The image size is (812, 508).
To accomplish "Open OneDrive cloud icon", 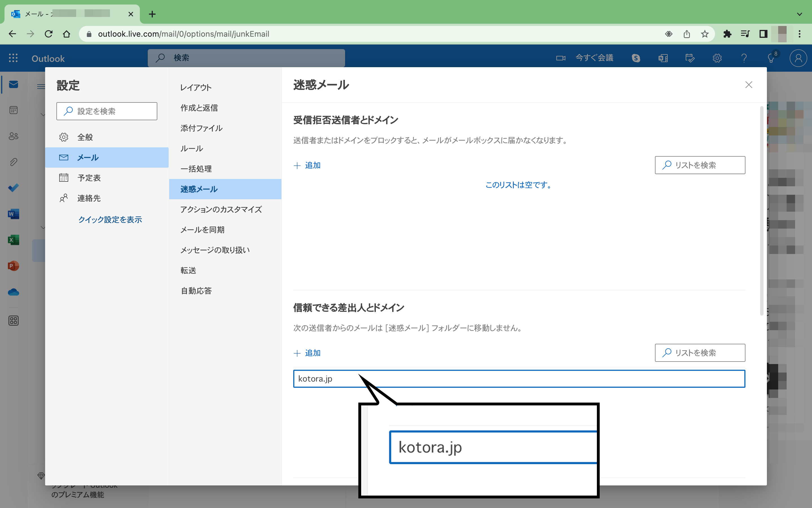I will coord(14,292).
